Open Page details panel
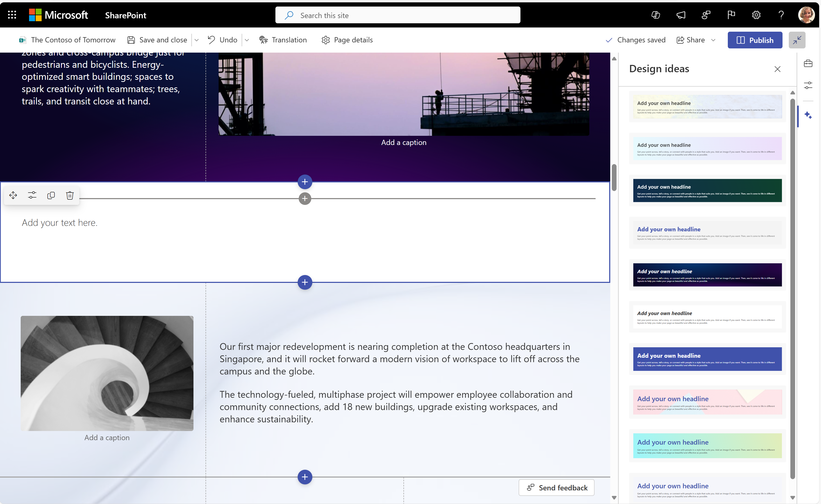The image size is (821, 504). coord(347,39)
